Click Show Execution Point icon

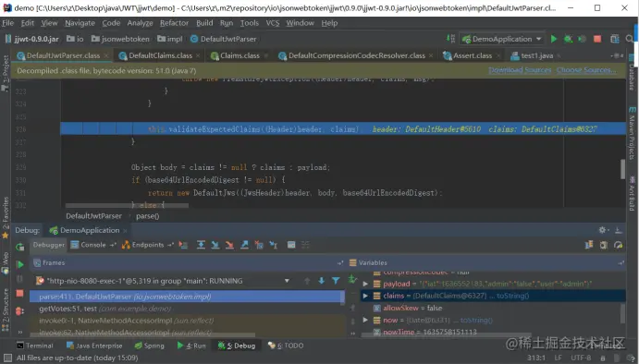click(183, 245)
